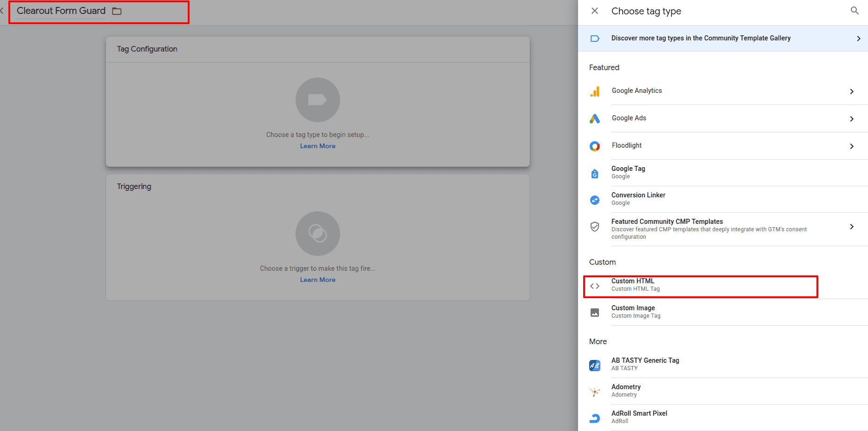The width and height of the screenshot is (868, 431).
Task: Open Featured Community CMP Templates chevron
Action: pyautogui.click(x=852, y=227)
